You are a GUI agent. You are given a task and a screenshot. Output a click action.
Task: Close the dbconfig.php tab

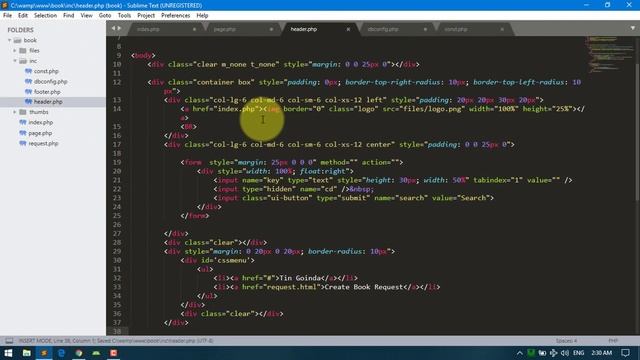(x=425, y=29)
